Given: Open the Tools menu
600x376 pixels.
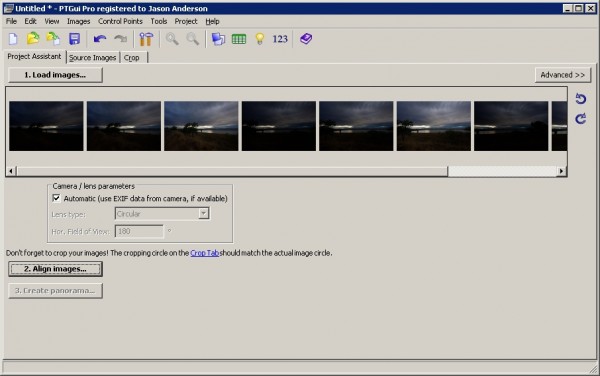Looking at the screenshot, I should click(158, 21).
